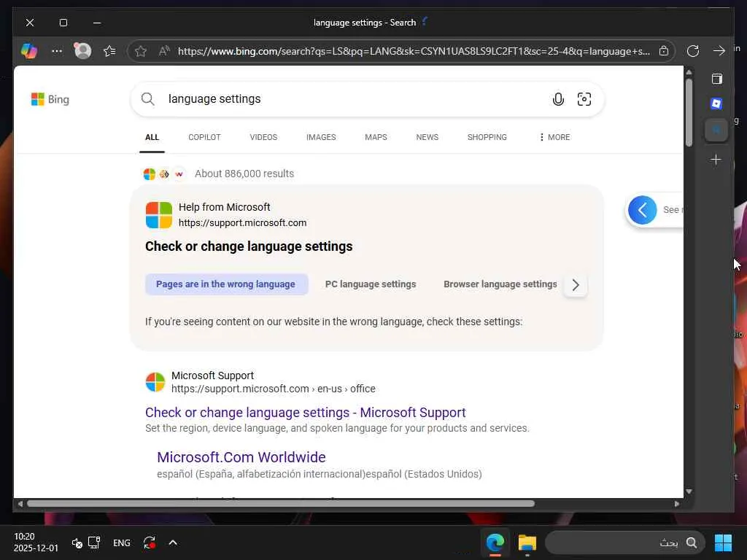Click the scroll up arrow

[689, 72]
